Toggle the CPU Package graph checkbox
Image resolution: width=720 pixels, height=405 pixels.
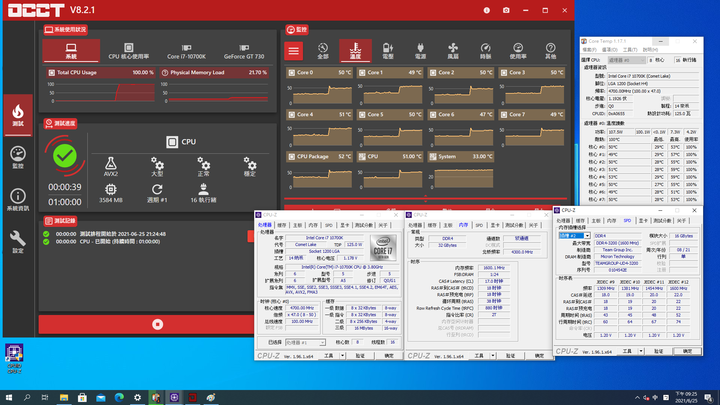(292, 157)
